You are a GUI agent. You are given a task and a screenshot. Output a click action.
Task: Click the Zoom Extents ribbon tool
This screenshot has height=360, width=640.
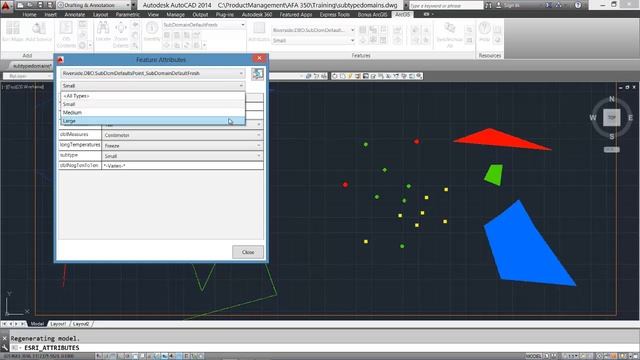[121, 34]
